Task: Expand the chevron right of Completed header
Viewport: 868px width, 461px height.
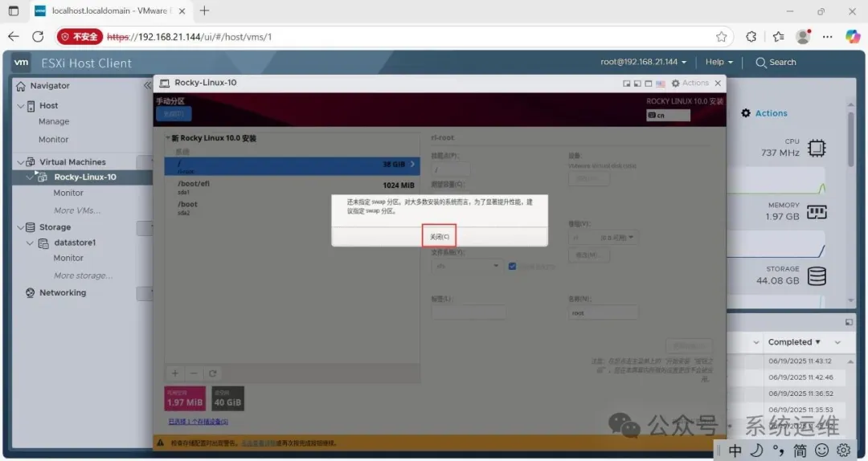Action: (x=837, y=343)
